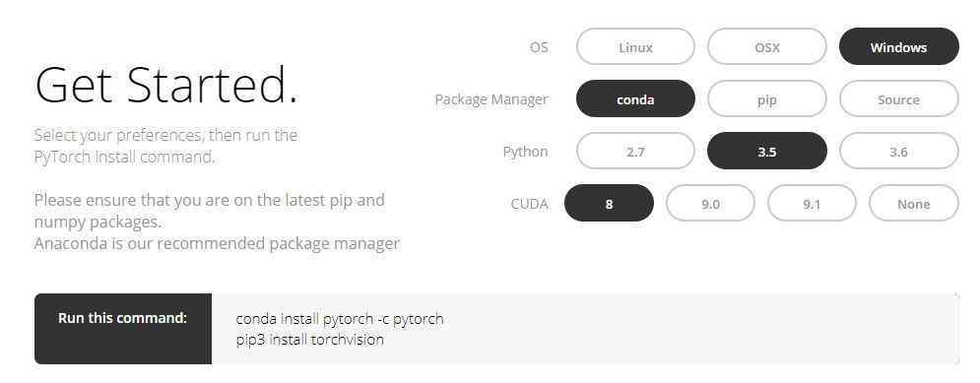Click the conda install pytorch command line

(x=340, y=319)
